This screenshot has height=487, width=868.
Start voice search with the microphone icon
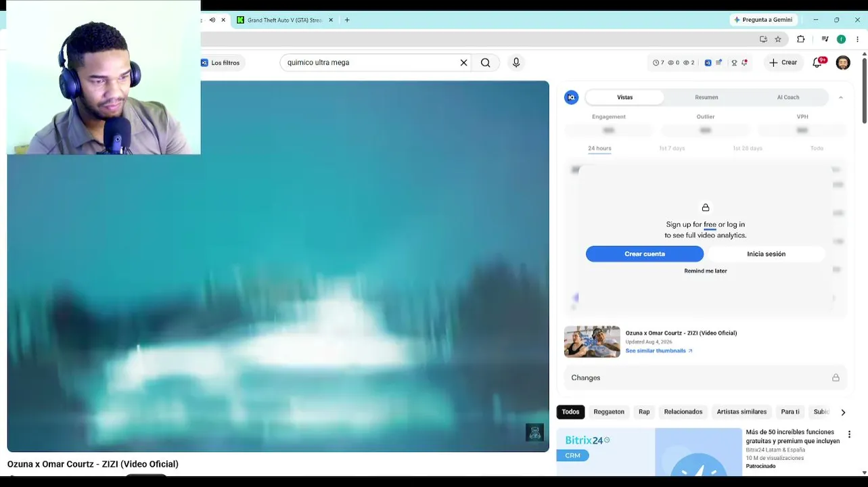516,62
